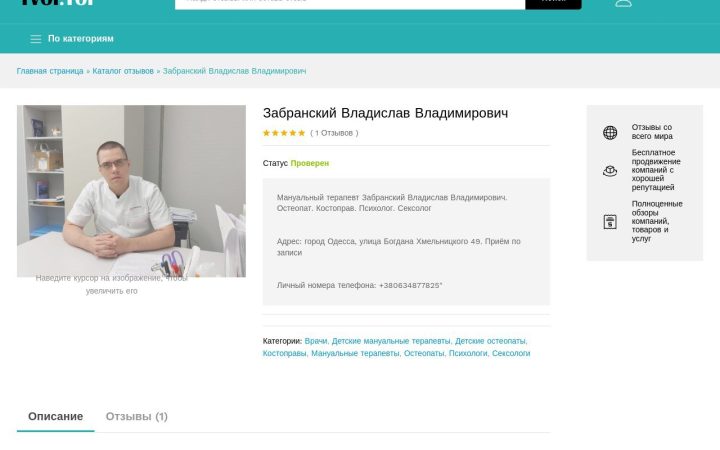Click the doctor's profile photo

[x=131, y=191]
